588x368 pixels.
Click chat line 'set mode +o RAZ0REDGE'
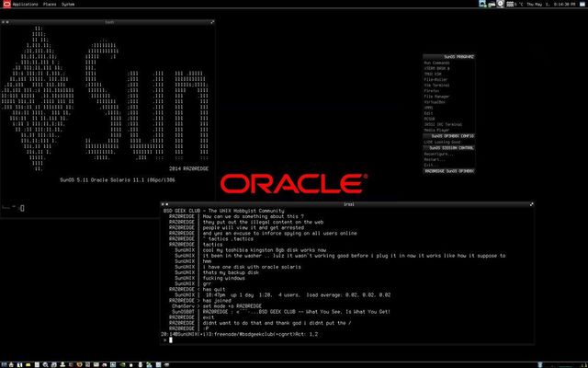(x=232, y=306)
